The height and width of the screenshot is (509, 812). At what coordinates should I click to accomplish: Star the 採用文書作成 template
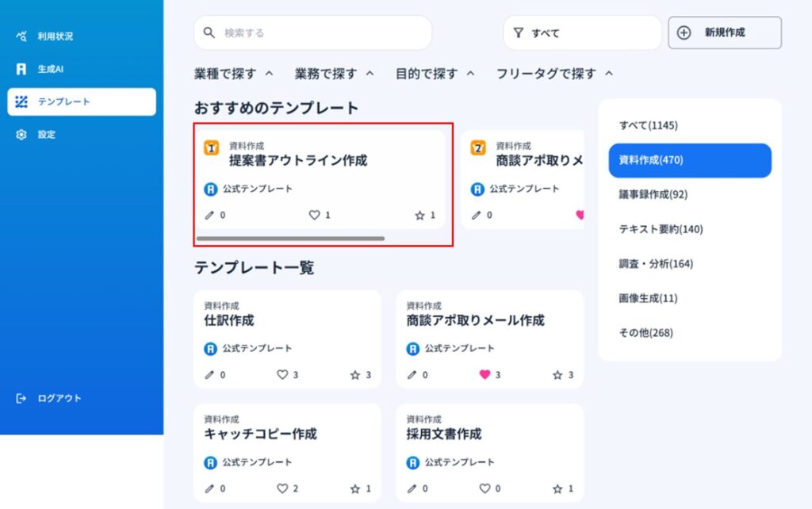[x=557, y=489]
